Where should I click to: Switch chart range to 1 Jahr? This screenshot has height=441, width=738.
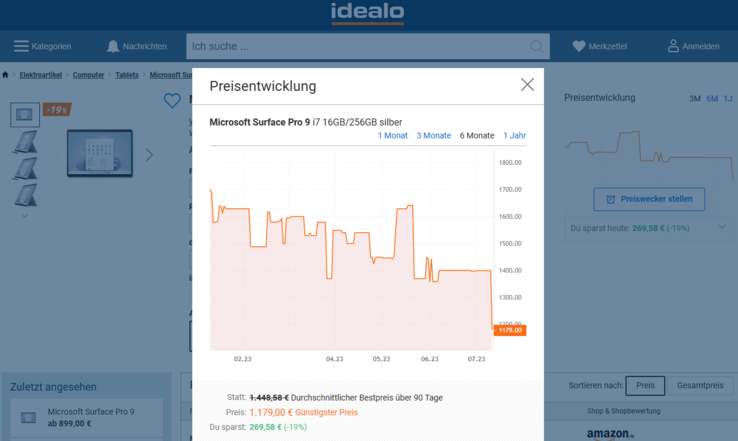click(x=514, y=135)
